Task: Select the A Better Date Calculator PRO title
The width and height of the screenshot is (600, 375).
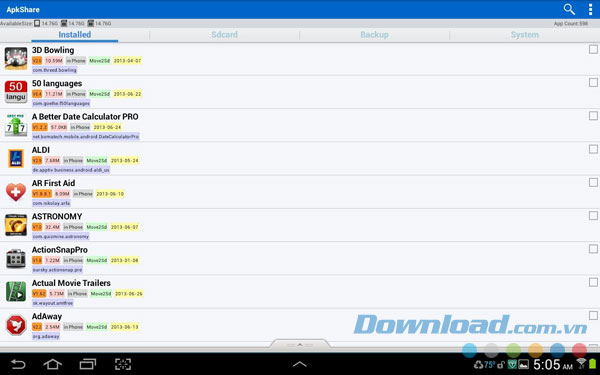Action: coord(85,117)
